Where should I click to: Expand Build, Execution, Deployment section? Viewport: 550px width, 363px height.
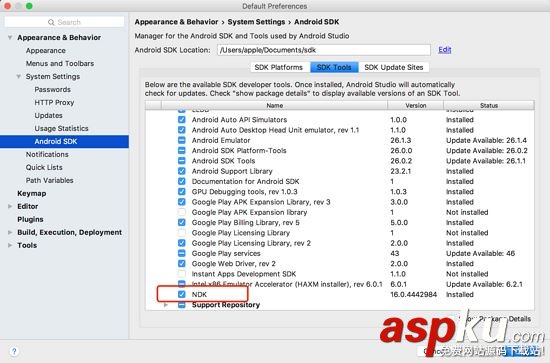[10, 232]
